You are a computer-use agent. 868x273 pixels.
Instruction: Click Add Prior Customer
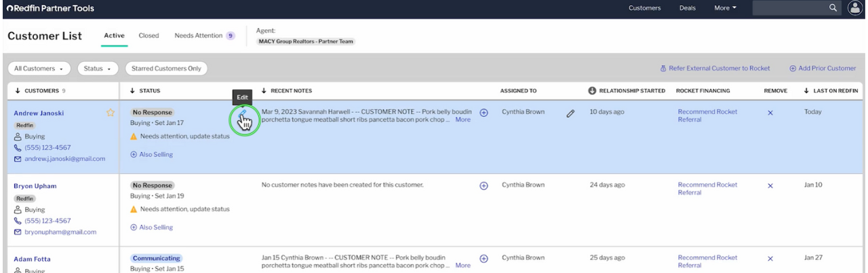(x=823, y=69)
